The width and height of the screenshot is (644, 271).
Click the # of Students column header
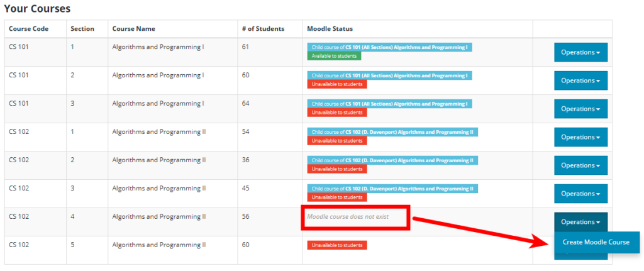(x=263, y=29)
